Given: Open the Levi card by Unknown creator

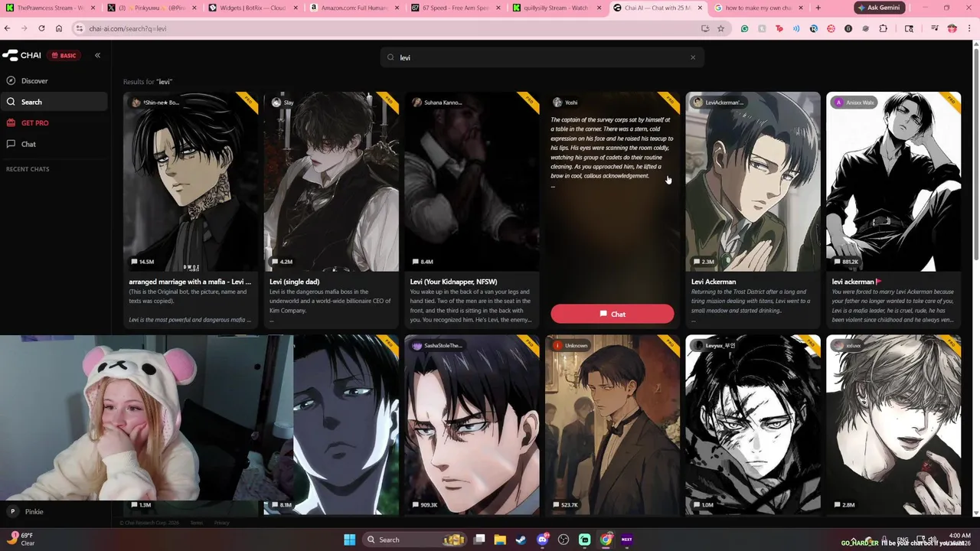Looking at the screenshot, I should (612, 425).
